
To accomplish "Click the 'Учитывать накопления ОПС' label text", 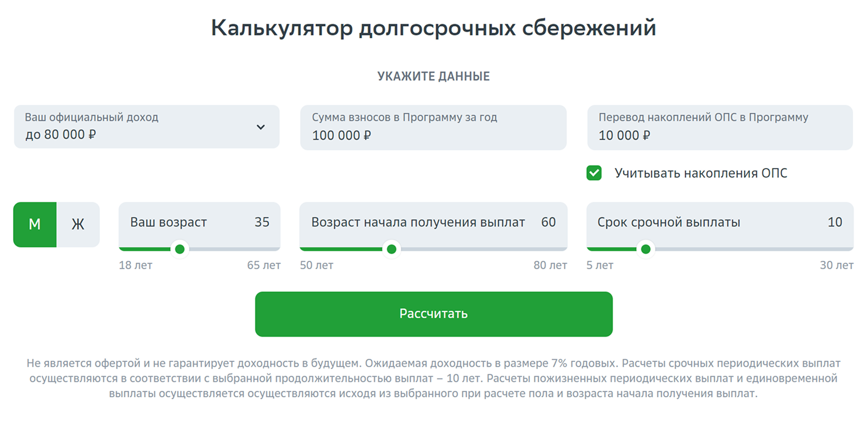I will coord(701,173).
